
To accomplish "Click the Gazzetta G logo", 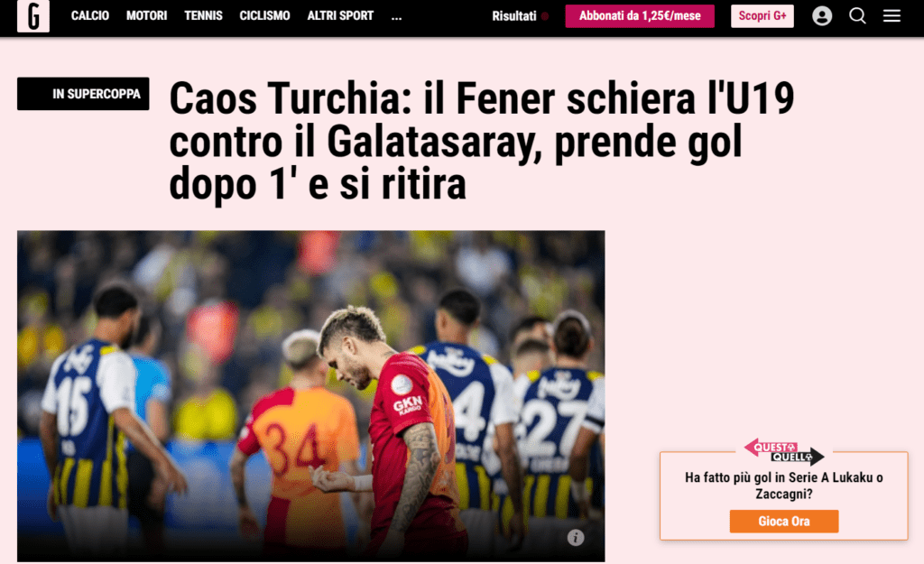I will [x=33, y=16].
